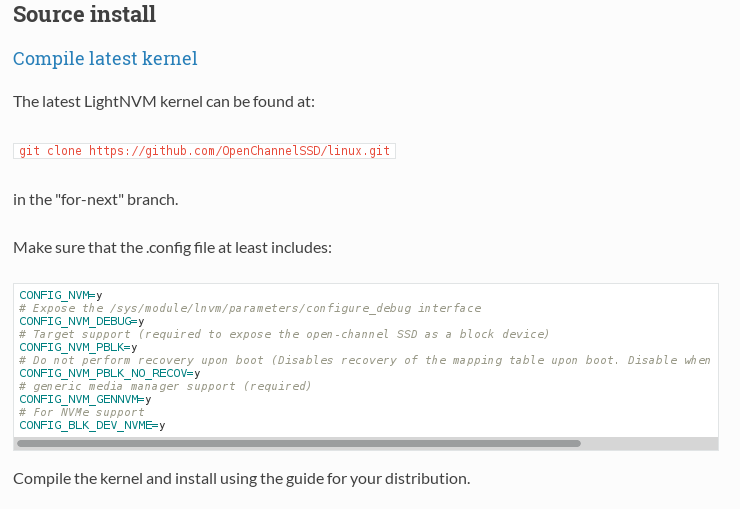The height and width of the screenshot is (509, 740).
Task: Click the CONFIG_NVM_GENNVM=y line
Action: tap(85, 399)
